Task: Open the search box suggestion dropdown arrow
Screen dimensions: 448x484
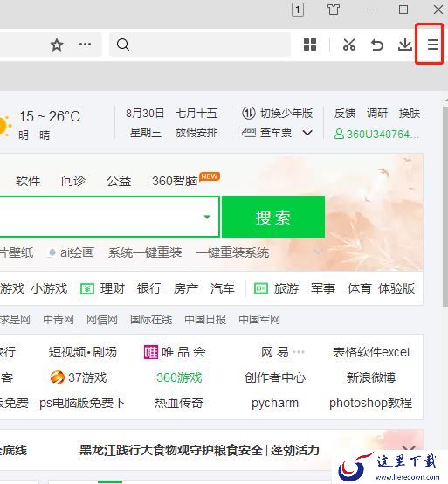Action: (207, 217)
